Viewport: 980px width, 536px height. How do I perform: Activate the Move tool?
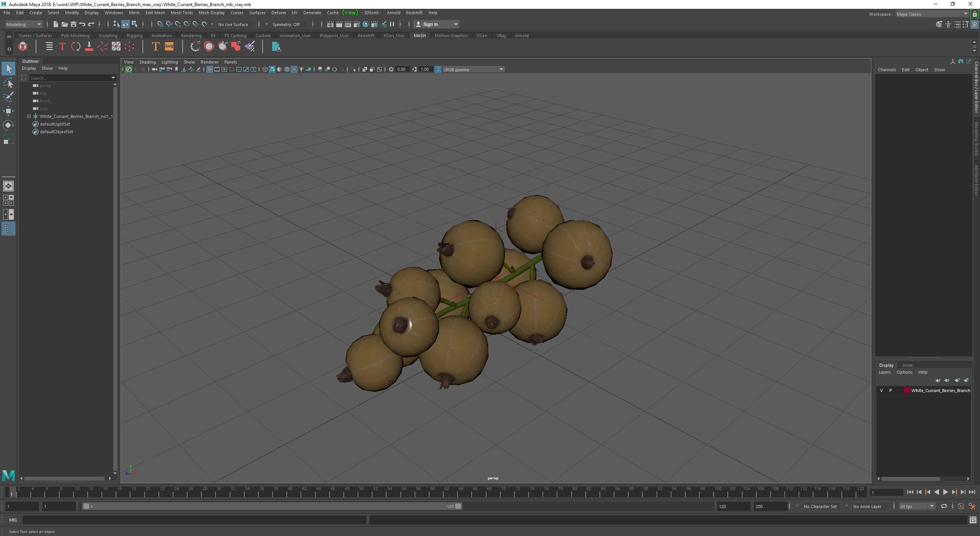coord(8,111)
